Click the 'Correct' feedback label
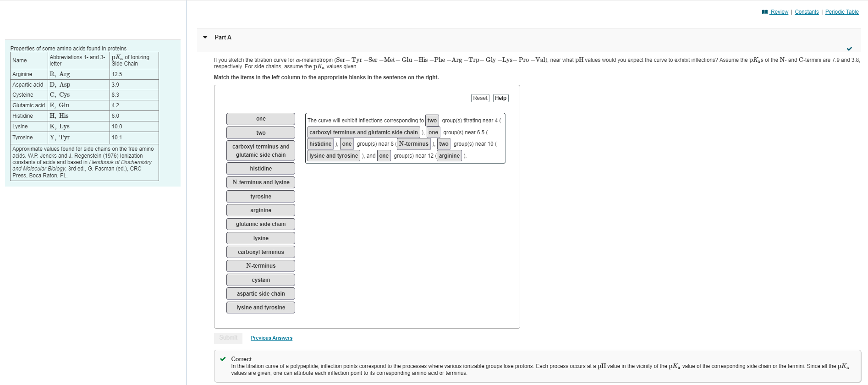The width and height of the screenshot is (868, 385). tap(242, 359)
